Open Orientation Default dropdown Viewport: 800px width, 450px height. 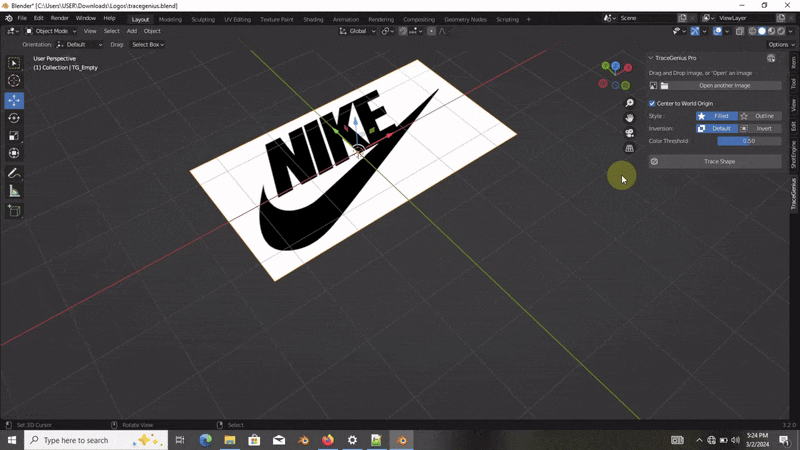[80, 45]
